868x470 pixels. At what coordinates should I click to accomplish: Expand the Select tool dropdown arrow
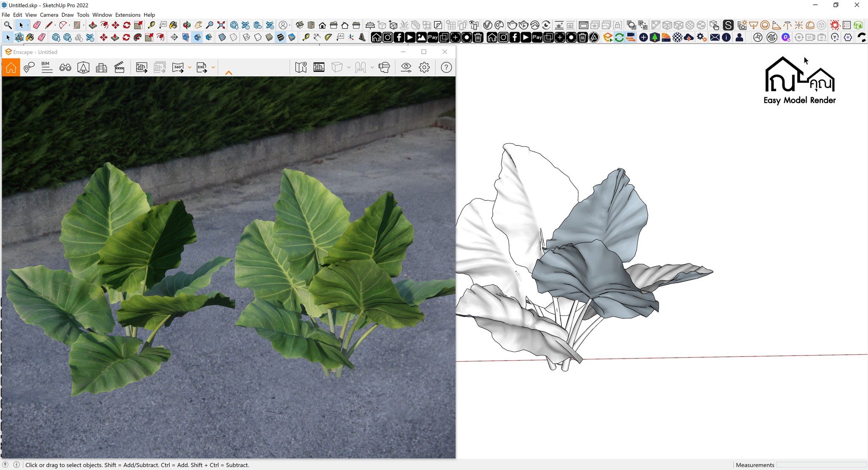coord(28,25)
